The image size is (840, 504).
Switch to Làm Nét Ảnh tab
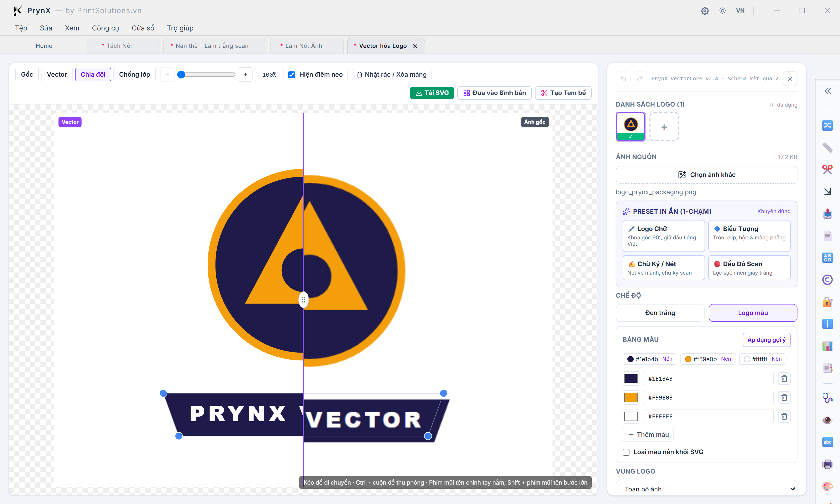(x=307, y=45)
